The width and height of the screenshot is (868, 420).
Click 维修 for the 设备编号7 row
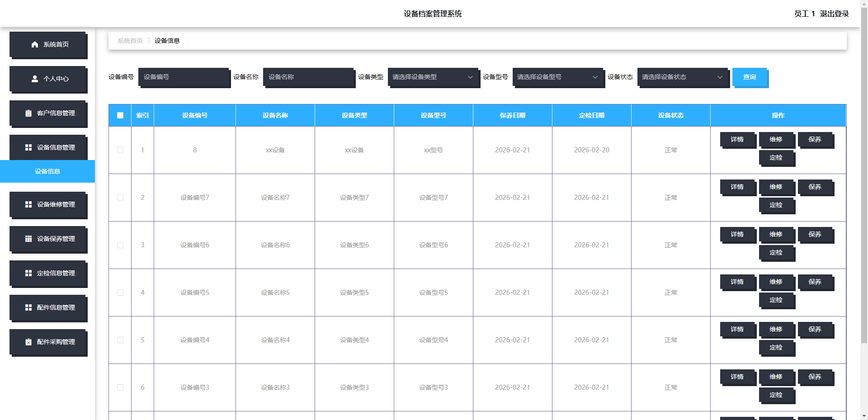pyautogui.click(x=776, y=187)
